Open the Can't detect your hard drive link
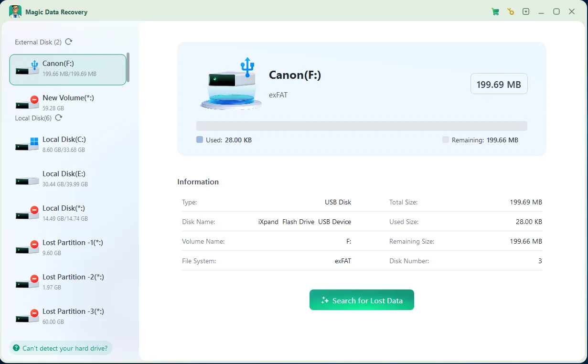588x364 pixels. 61,348
